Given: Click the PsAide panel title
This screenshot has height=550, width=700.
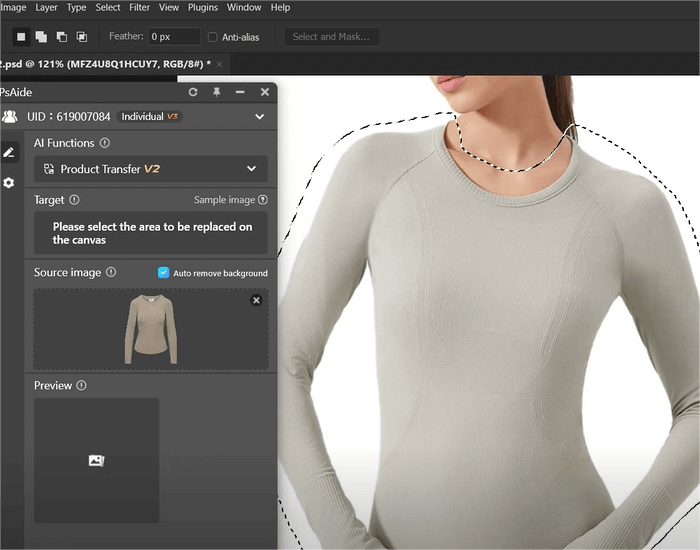Looking at the screenshot, I should tap(16, 92).
